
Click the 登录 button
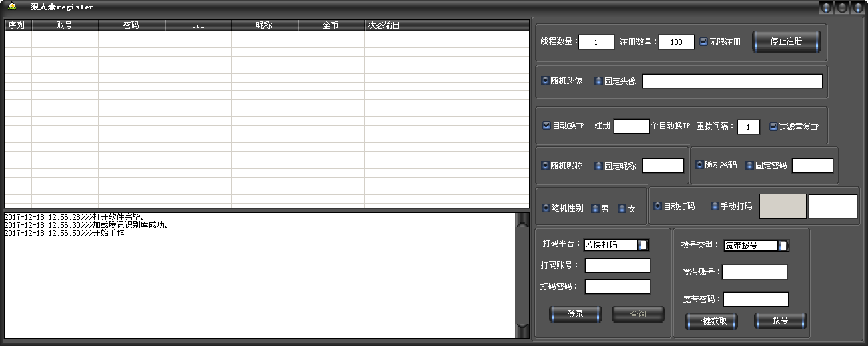pyautogui.click(x=576, y=314)
